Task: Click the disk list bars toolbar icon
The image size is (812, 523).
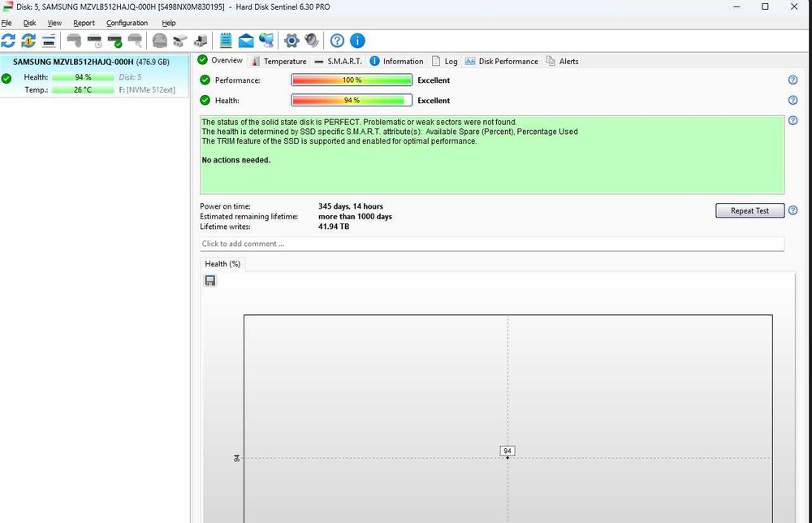Action: tap(49, 41)
